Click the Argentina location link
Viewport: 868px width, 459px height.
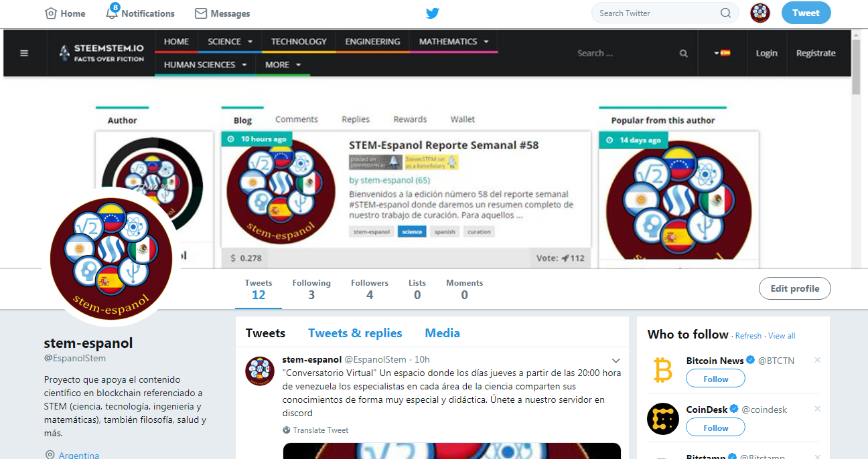[x=79, y=455]
